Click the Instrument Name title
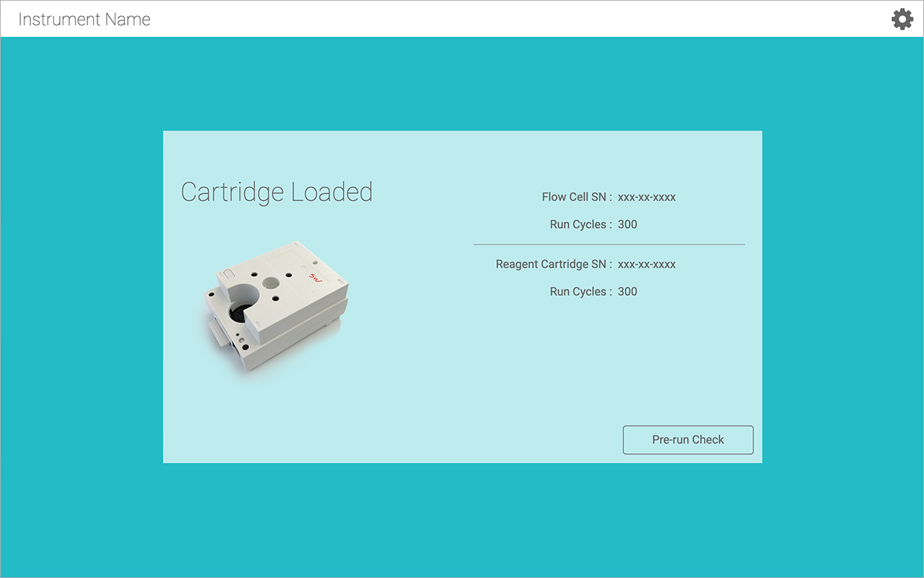This screenshot has height=578, width=924. click(84, 20)
